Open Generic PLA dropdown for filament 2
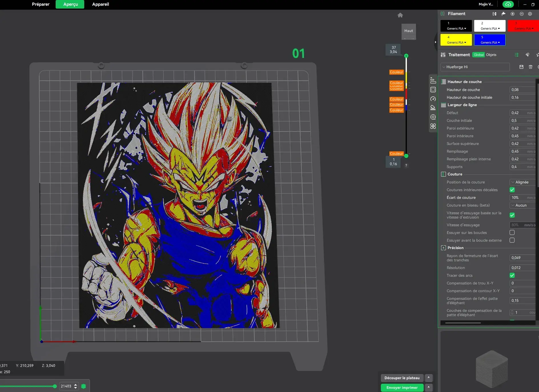 point(490,29)
